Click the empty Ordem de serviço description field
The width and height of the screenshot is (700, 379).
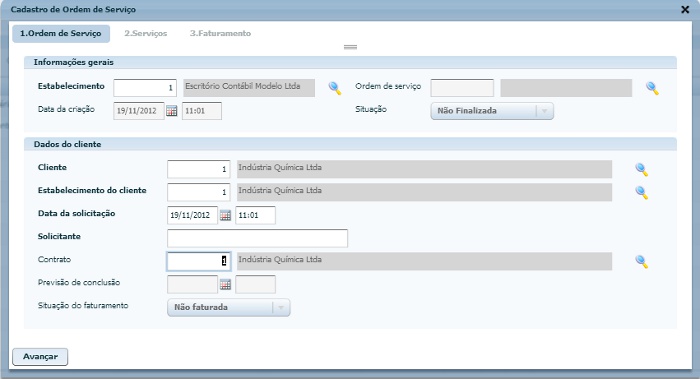pos(566,88)
